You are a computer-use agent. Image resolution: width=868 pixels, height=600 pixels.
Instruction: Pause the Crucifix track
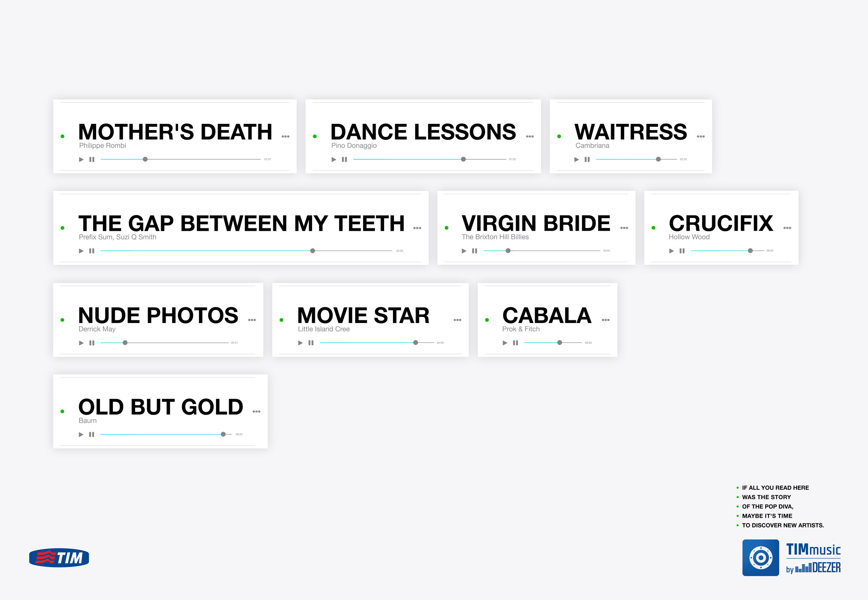tap(682, 251)
